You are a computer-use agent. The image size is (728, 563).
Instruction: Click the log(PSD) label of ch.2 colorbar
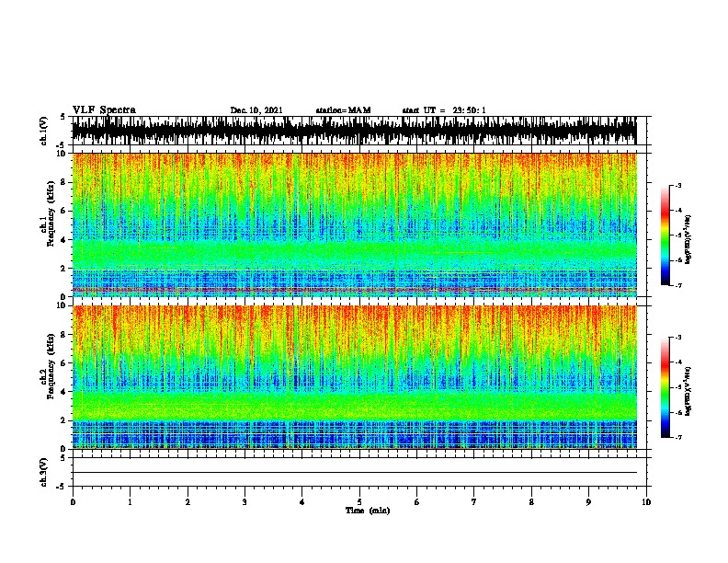[x=688, y=392]
